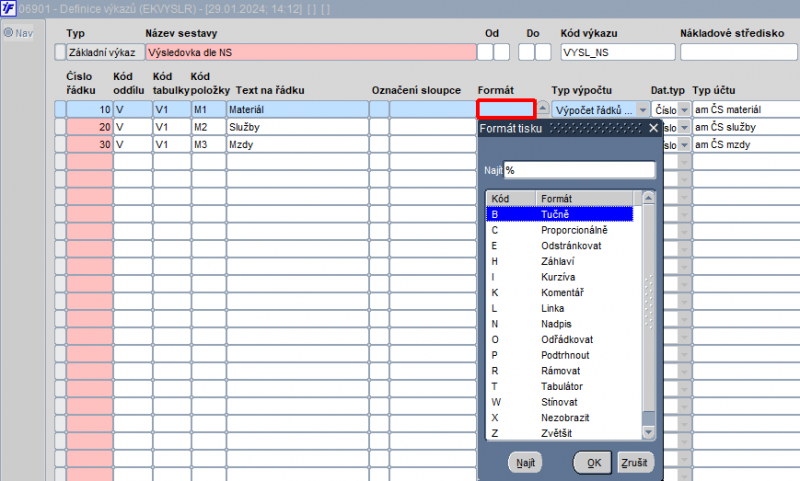Click the Najít button
Image resolution: width=800 pixels, height=481 pixels.
525,463
